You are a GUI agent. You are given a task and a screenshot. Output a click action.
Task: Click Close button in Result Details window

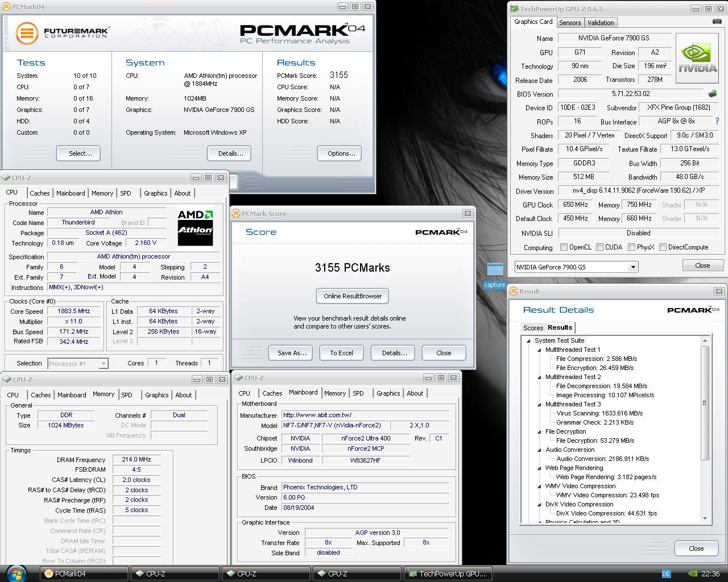point(696,548)
